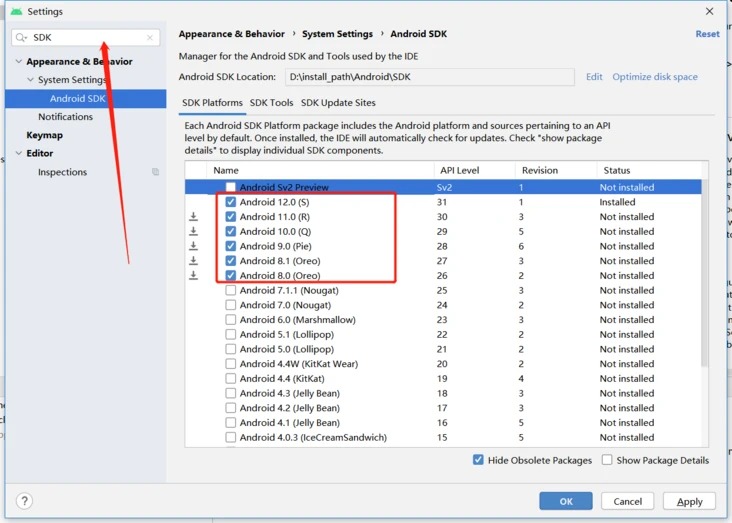Collapse the Editor tree node

pos(19,153)
